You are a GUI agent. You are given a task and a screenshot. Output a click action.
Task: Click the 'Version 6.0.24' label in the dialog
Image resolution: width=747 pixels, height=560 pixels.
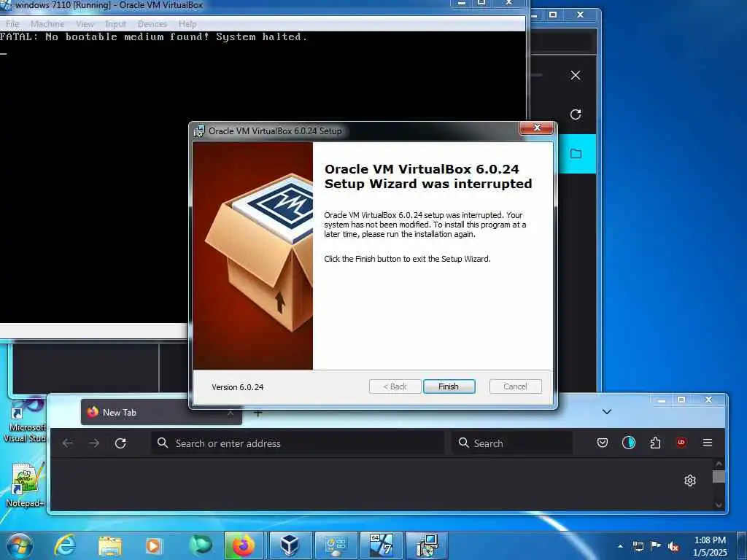click(237, 387)
